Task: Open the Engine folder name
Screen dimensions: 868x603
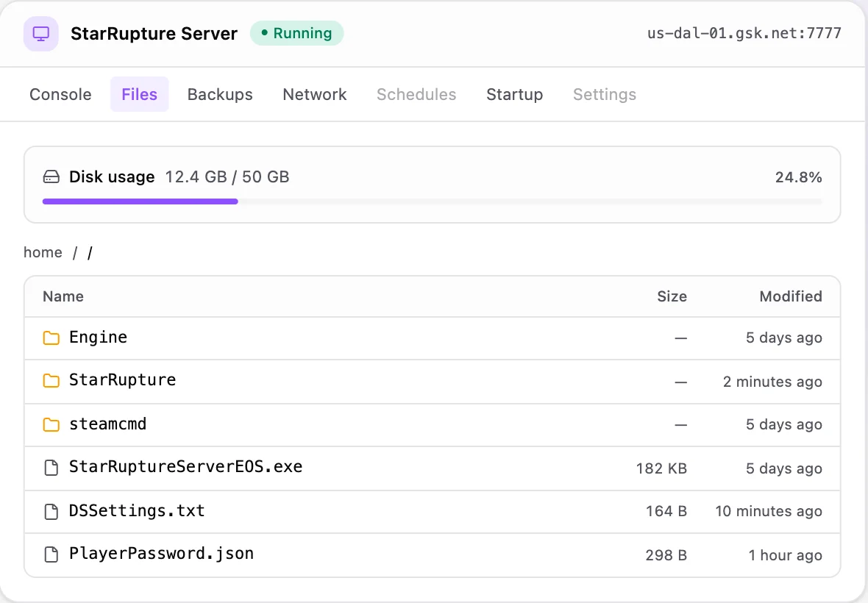Action: 98,338
